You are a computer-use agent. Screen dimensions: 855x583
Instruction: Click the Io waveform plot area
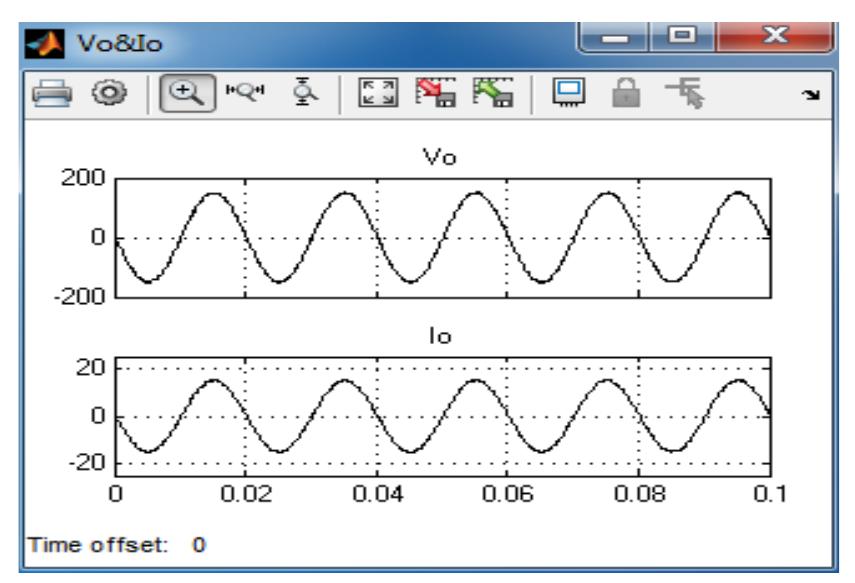coord(443,417)
